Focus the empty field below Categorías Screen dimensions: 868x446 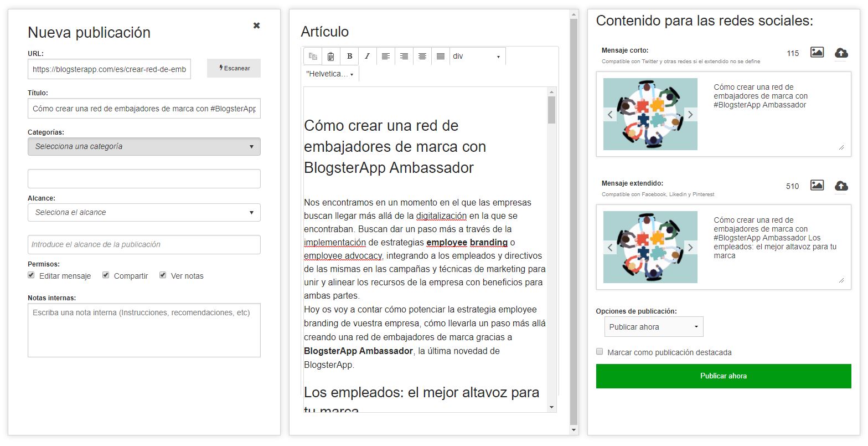click(144, 179)
